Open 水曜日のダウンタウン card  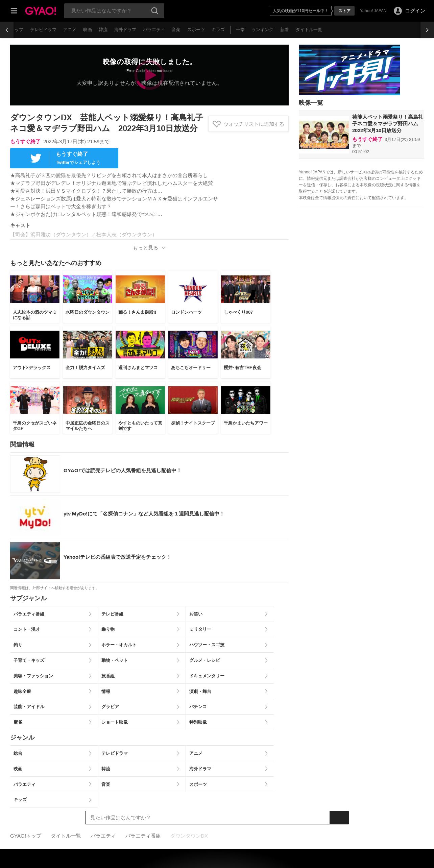pos(88,297)
